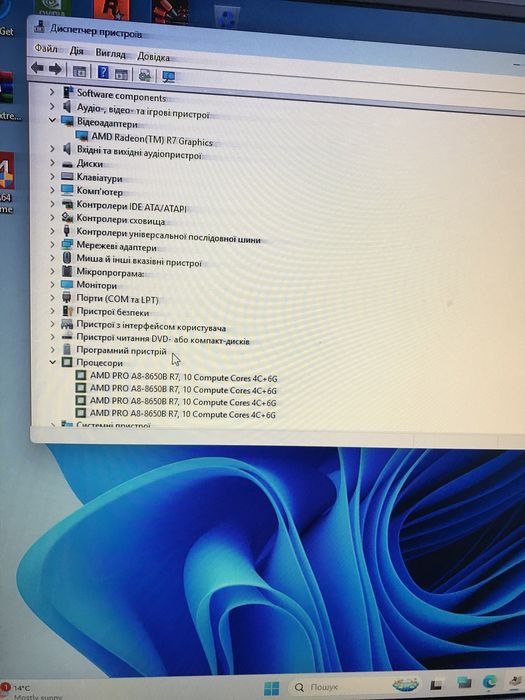Click the Recycle Bin desktop icon
525x700 pixels.
pyautogui.click(x=227, y=16)
